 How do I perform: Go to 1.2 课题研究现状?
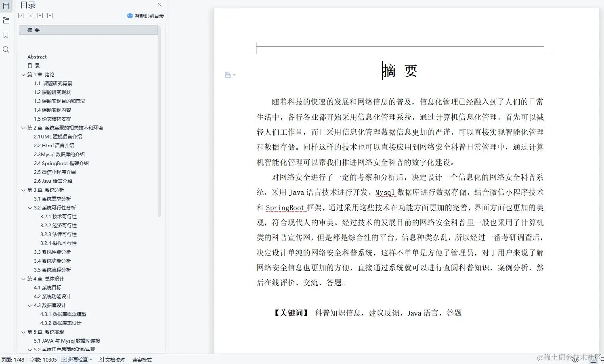(52, 92)
